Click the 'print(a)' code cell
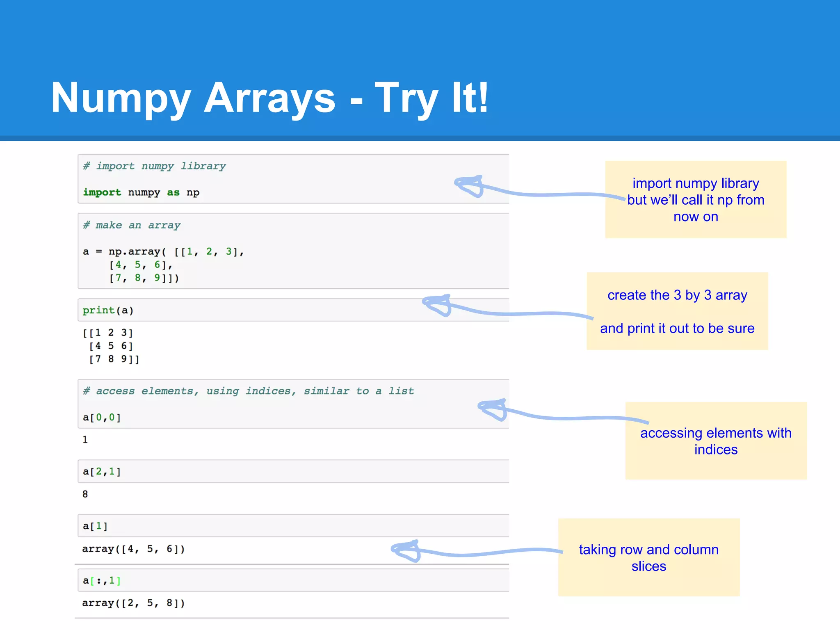The height and width of the screenshot is (630, 840). click(293, 310)
